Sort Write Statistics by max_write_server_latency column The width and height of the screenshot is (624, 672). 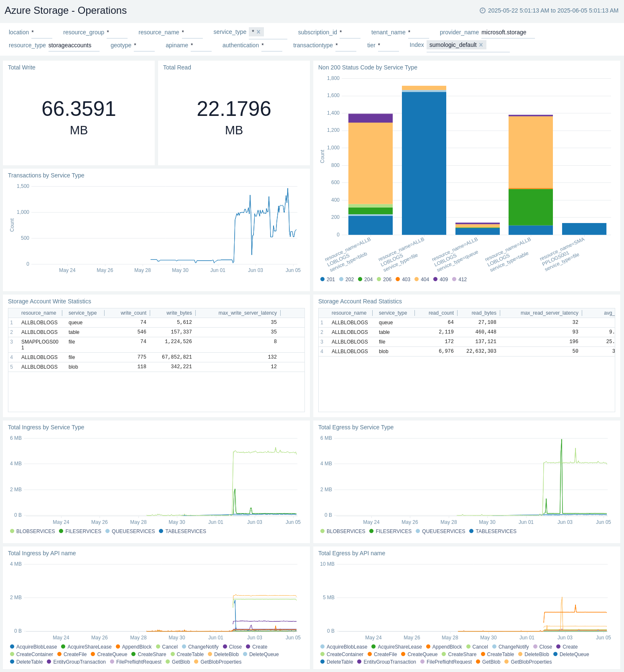(x=248, y=313)
